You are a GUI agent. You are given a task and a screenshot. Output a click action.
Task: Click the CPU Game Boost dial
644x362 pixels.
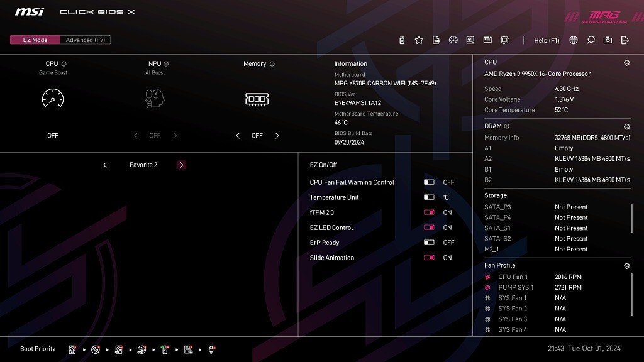click(53, 99)
